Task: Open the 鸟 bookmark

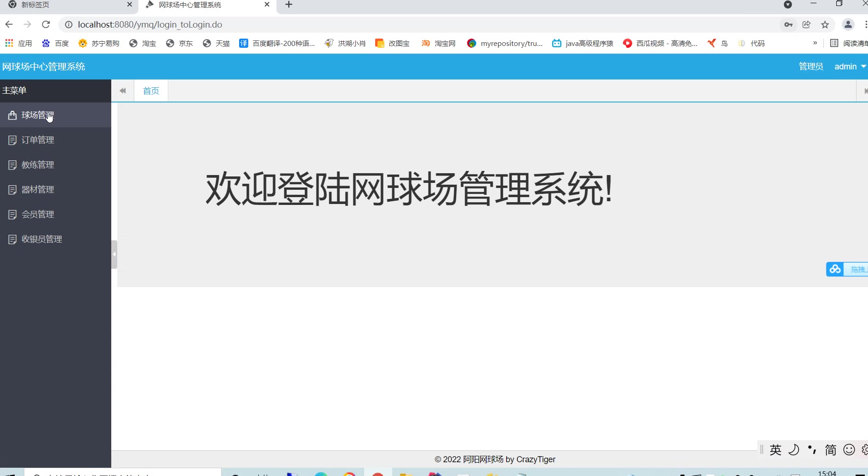Action: tap(718, 43)
